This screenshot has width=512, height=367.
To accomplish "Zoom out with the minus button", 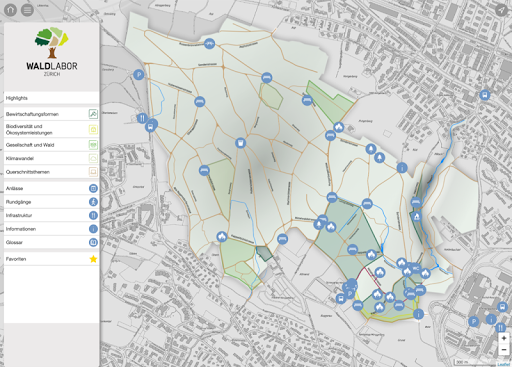I will click(504, 349).
